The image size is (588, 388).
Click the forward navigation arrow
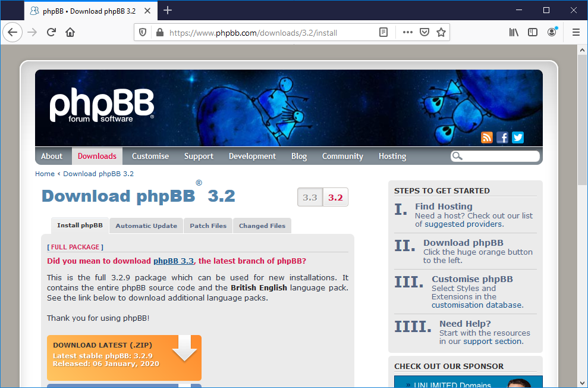32,32
